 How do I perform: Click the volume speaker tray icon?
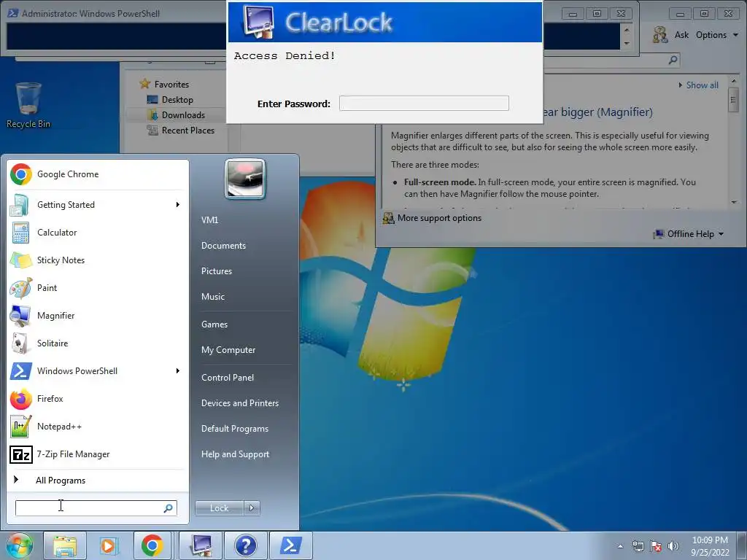[x=673, y=546]
